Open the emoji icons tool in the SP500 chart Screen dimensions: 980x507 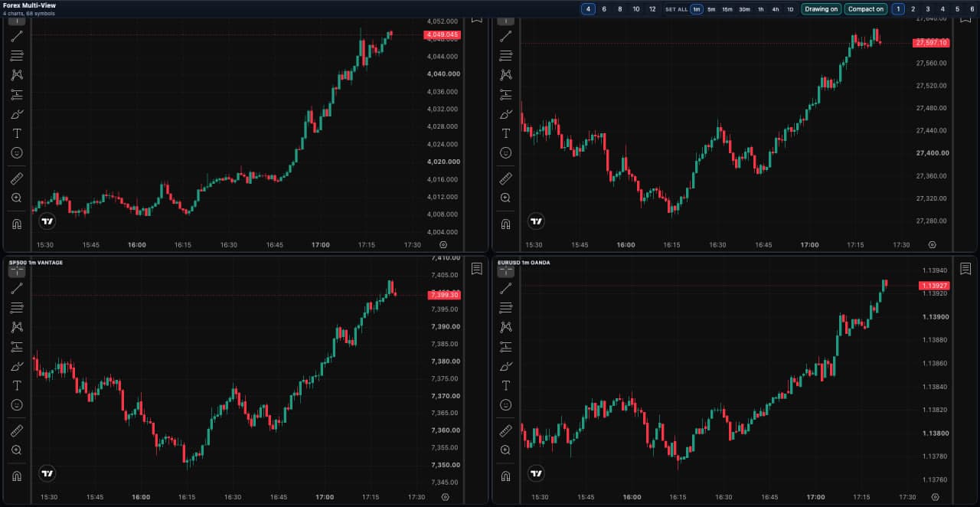pos(17,404)
